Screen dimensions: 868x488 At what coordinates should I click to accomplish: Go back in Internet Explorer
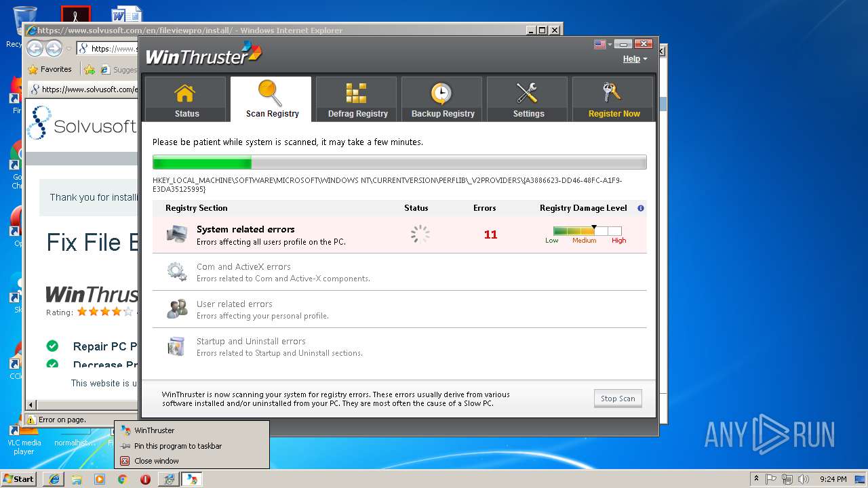tap(35, 48)
